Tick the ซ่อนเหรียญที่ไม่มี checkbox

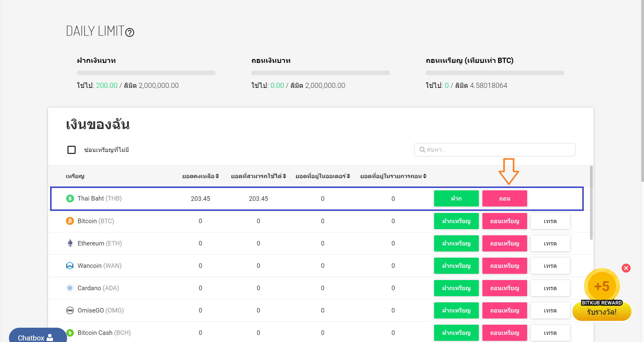[72, 150]
